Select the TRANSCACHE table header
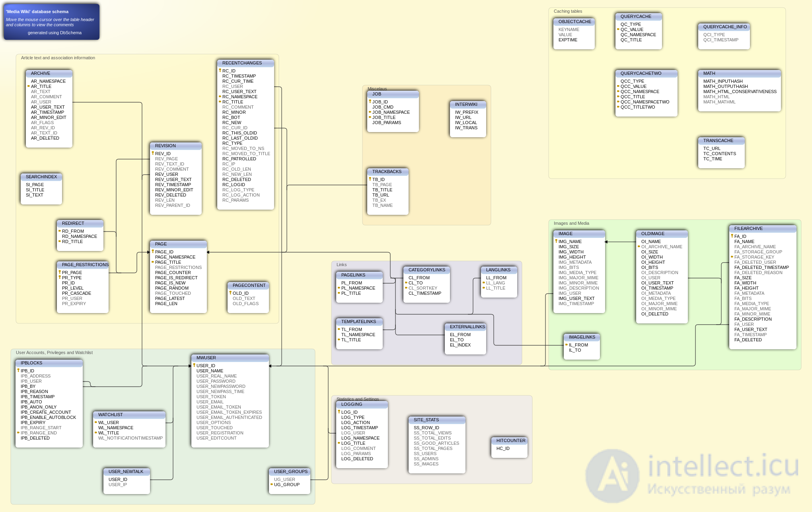This screenshot has height=512, width=812. 722,140
